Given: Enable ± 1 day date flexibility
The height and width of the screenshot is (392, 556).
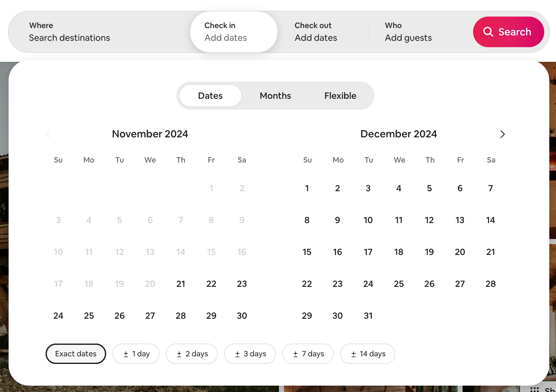Looking at the screenshot, I should click(x=136, y=354).
